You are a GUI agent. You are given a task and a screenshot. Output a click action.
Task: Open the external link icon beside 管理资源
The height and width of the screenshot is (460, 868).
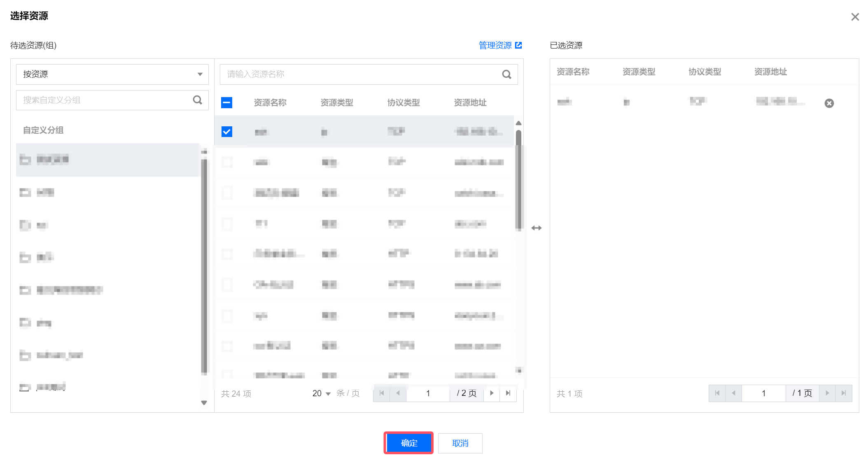[518, 45]
